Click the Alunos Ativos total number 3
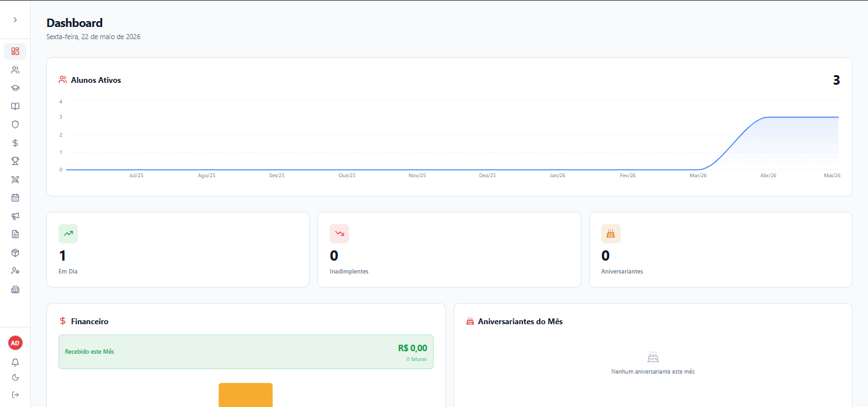Viewport: 868px width, 407px height. (x=837, y=80)
